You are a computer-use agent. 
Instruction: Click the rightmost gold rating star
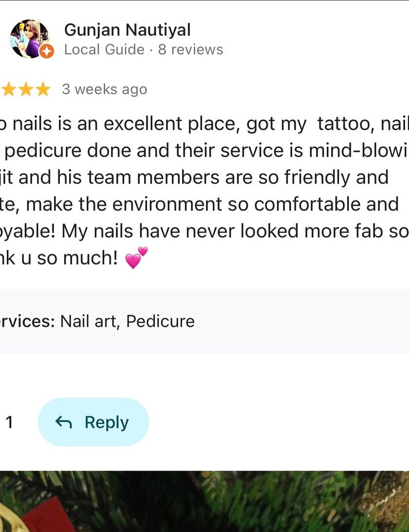pos(43,90)
